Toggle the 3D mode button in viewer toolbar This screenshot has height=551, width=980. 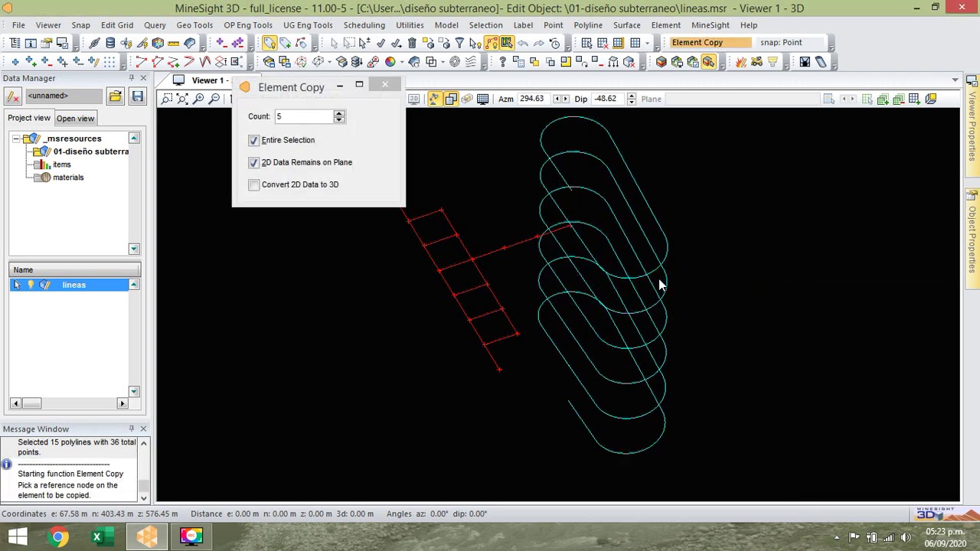pos(414,99)
